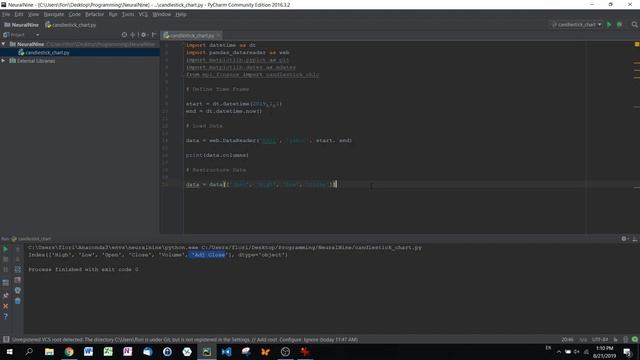Open Chrome from the taskbar
Image resolution: width=640 pixels, height=360 pixels.
69,351
